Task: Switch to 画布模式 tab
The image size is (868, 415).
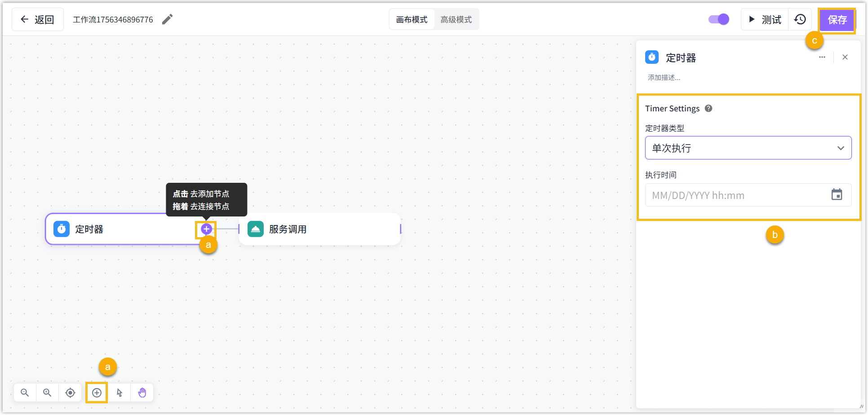Action: (412, 19)
